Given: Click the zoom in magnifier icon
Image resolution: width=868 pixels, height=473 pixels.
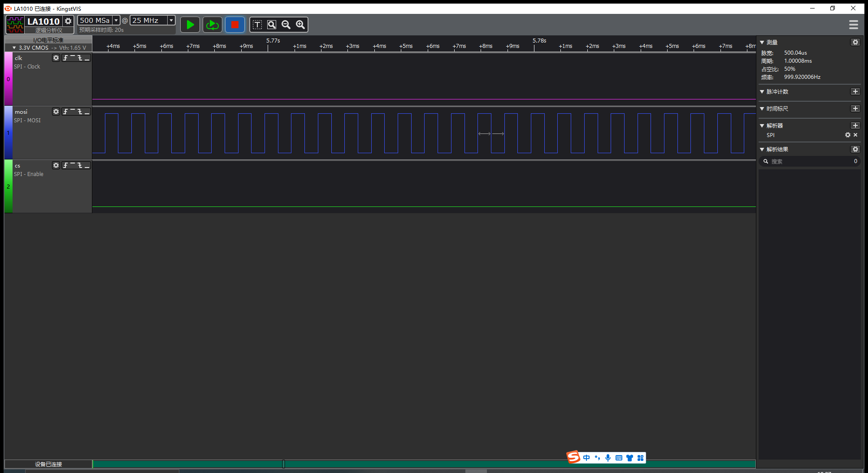Looking at the screenshot, I should (300, 25).
